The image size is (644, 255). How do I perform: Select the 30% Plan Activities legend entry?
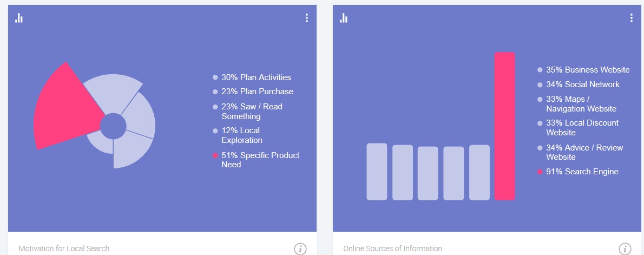[x=256, y=77]
